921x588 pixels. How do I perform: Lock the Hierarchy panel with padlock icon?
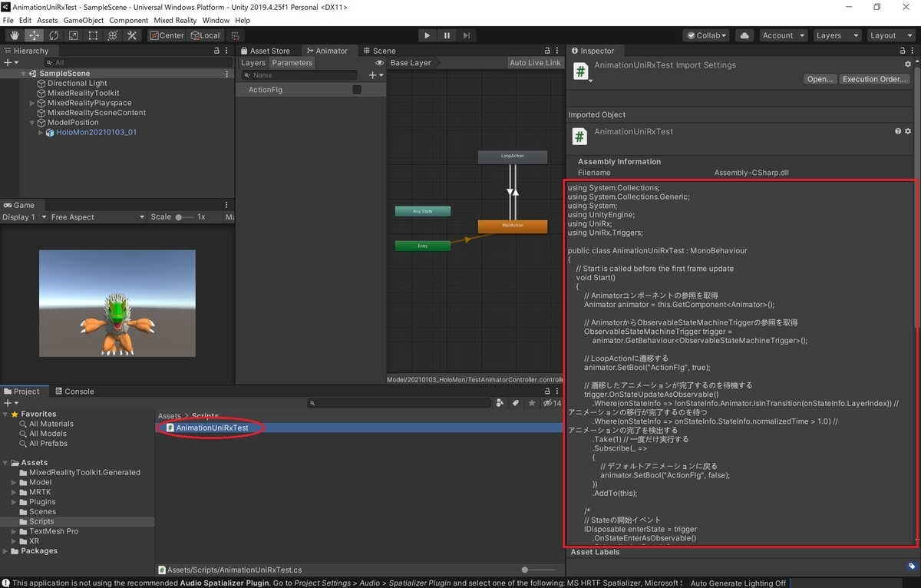coord(216,51)
